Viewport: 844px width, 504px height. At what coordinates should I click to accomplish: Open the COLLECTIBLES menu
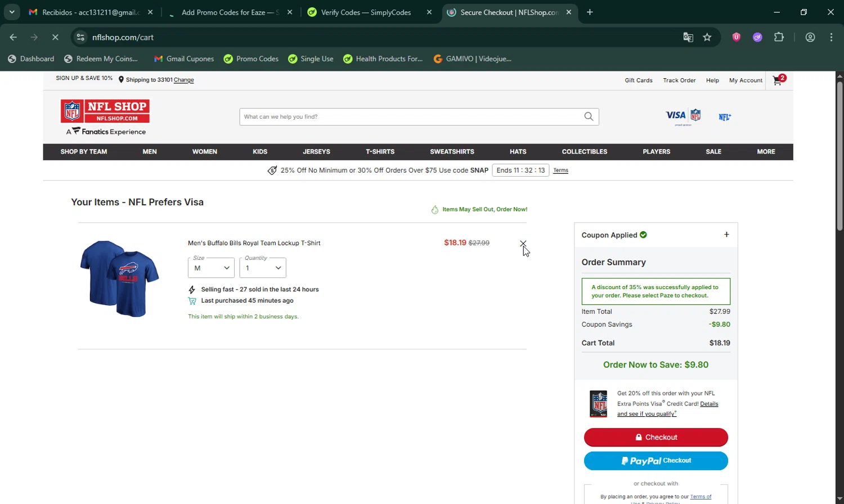point(585,152)
